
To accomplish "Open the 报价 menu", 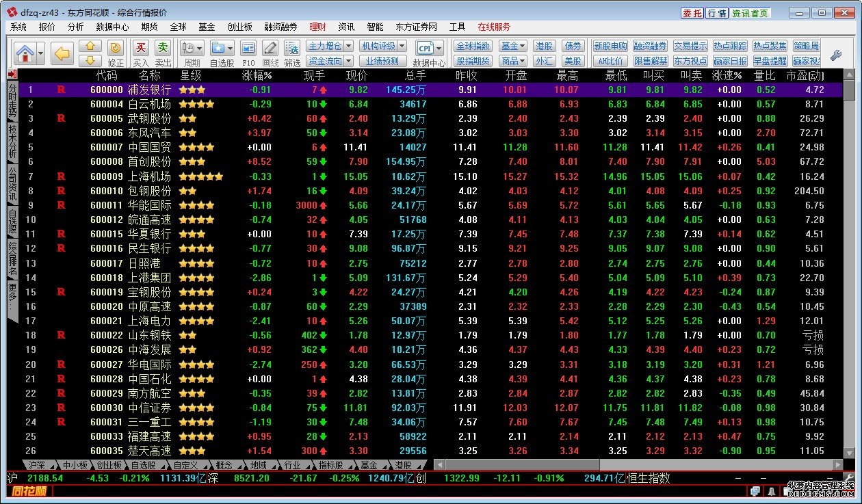I will (x=47, y=27).
